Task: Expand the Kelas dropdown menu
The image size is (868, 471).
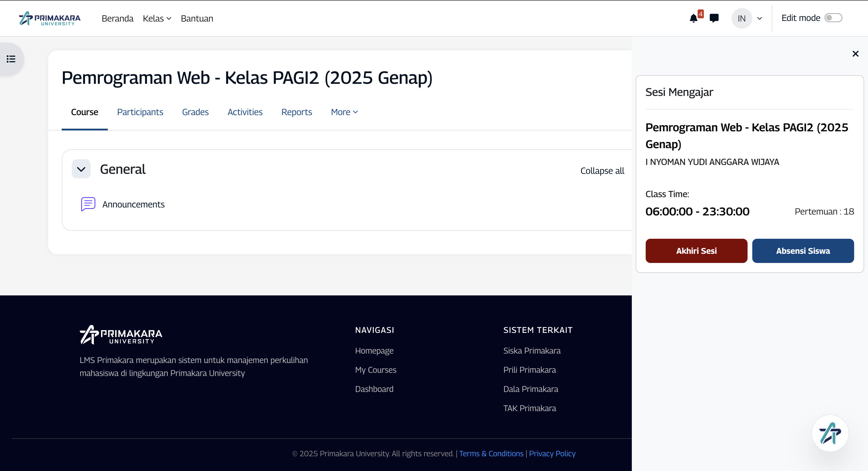Action: [157, 18]
